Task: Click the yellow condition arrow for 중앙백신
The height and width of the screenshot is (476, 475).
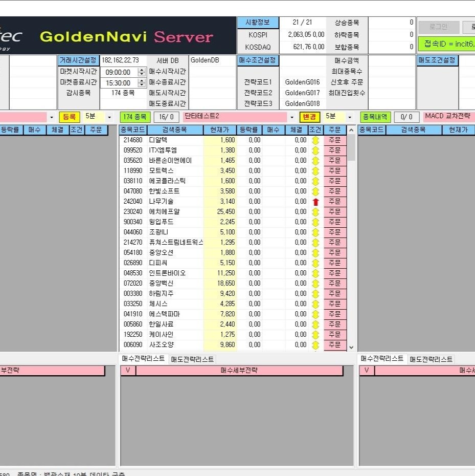Action: coord(315,284)
